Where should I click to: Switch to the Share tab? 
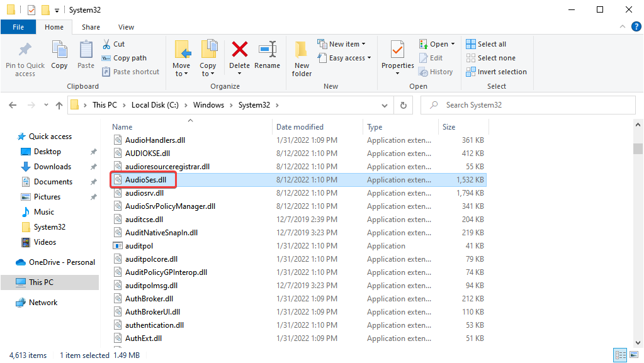pyautogui.click(x=91, y=27)
